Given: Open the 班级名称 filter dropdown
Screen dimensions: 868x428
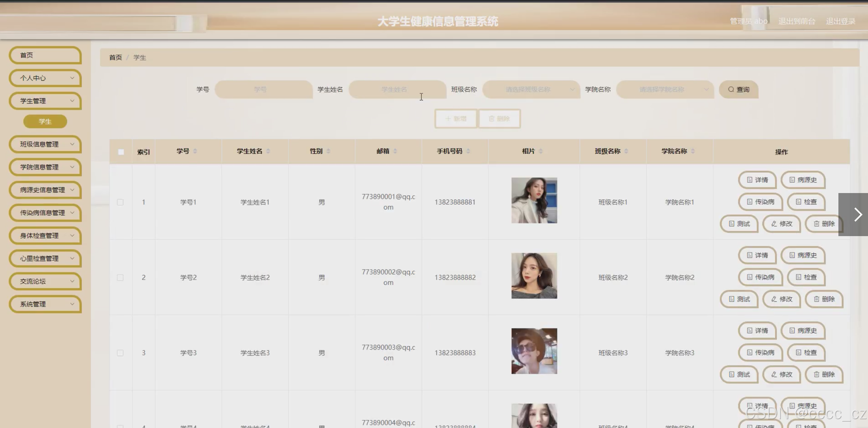Looking at the screenshot, I should pos(531,90).
